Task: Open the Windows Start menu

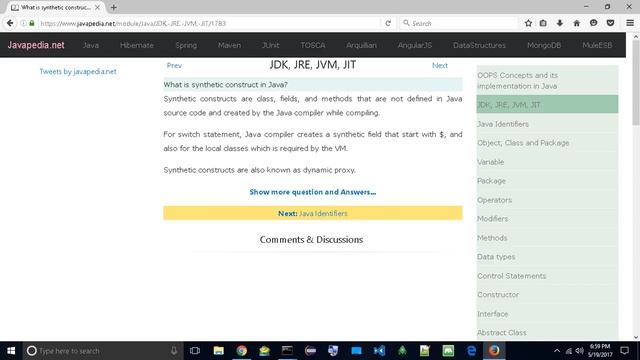Action: coord(11,351)
